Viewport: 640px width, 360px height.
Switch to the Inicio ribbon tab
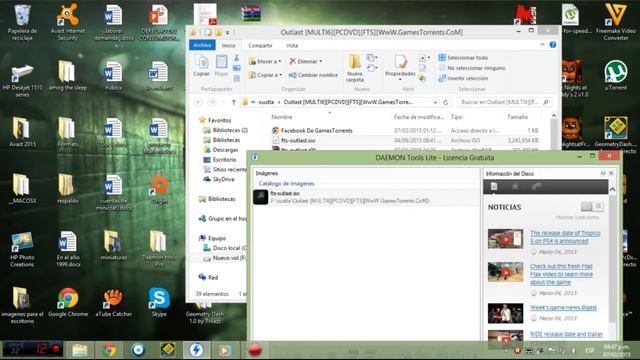[x=228, y=45]
